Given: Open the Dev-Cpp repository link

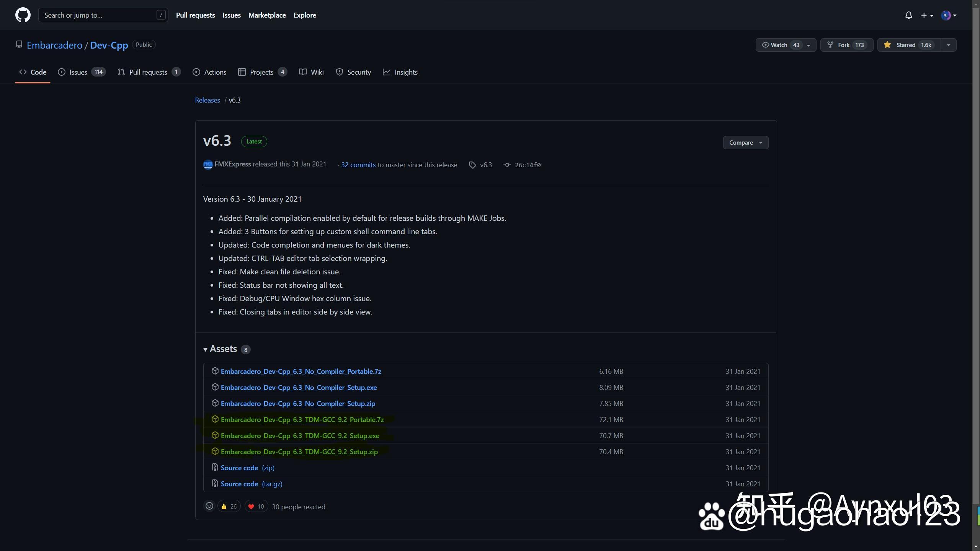Looking at the screenshot, I should click(109, 45).
